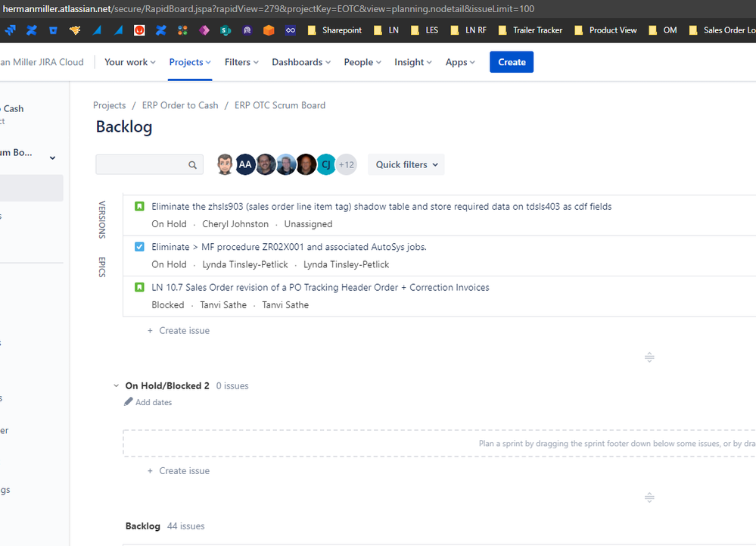Focus the backlog search input field
756x546 pixels.
click(x=150, y=164)
